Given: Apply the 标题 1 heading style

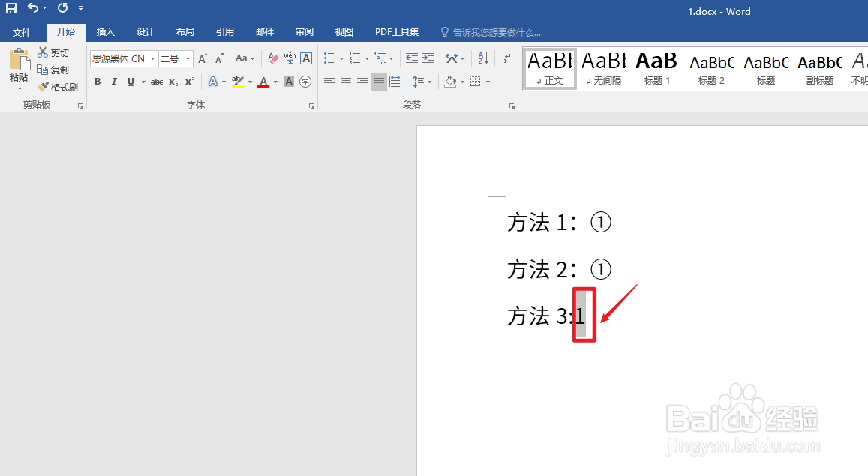Looking at the screenshot, I should pyautogui.click(x=656, y=68).
